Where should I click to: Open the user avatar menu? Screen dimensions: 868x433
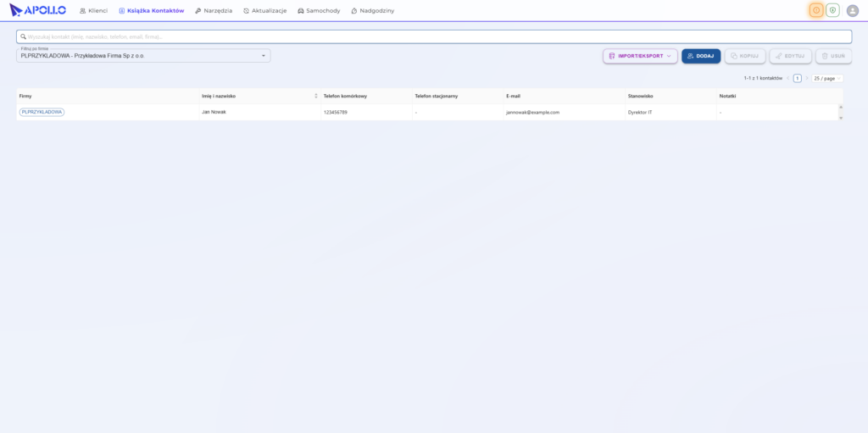(853, 10)
